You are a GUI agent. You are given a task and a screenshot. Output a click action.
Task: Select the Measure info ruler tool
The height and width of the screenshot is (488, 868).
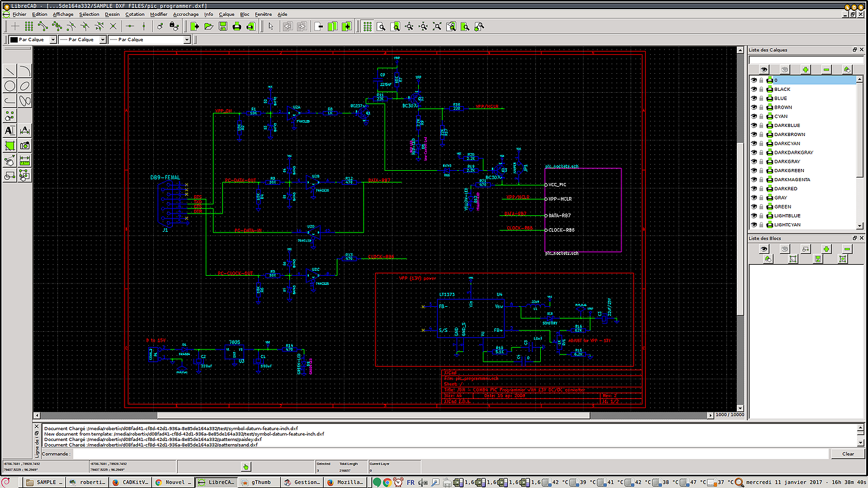(x=24, y=160)
